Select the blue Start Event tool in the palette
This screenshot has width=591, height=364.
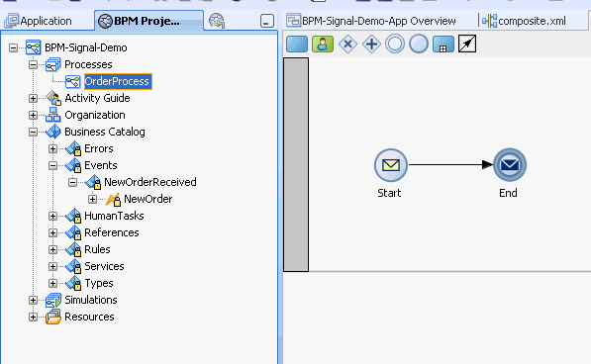(x=419, y=45)
